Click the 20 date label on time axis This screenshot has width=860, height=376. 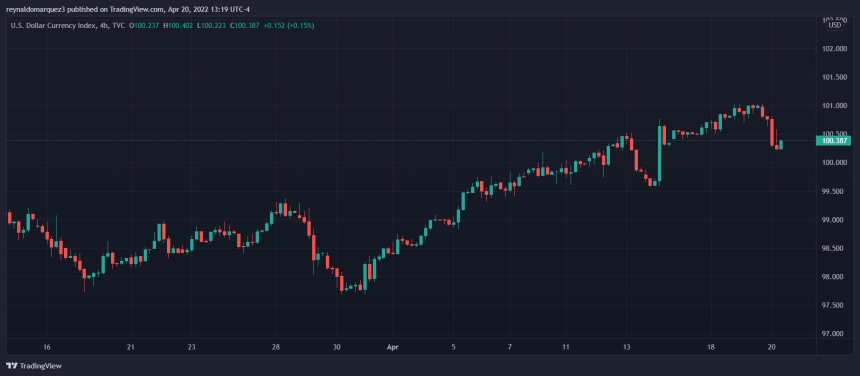tap(771, 347)
